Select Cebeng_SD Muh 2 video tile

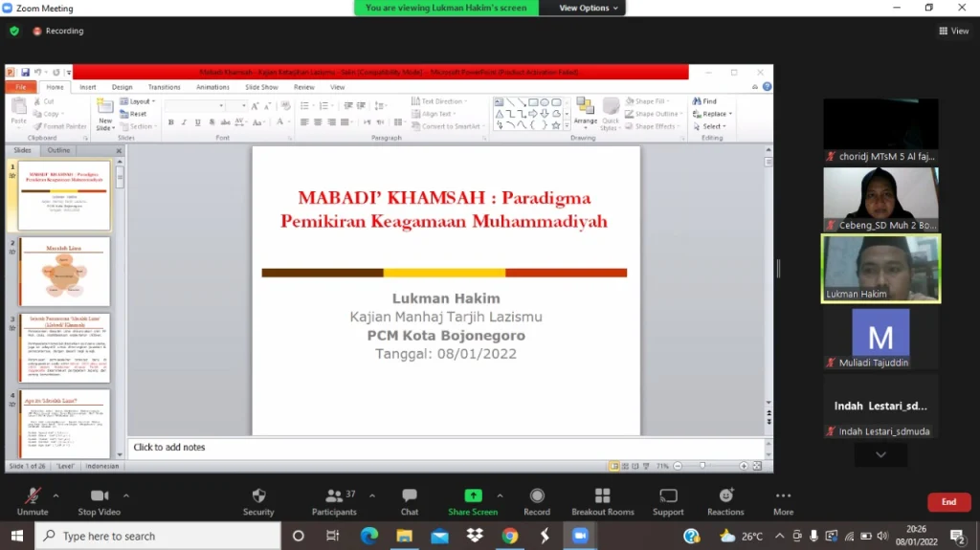pyautogui.click(x=880, y=199)
